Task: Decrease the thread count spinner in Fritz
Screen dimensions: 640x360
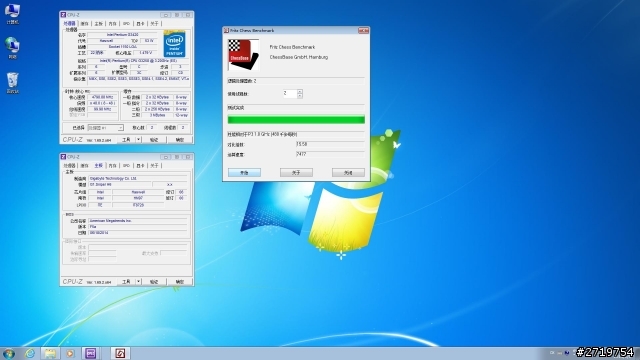Action: pyautogui.click(x=300, y=96)
